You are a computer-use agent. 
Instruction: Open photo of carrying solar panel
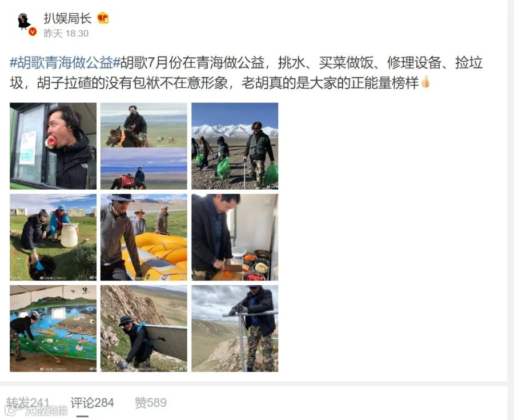[x=144, y=328]
